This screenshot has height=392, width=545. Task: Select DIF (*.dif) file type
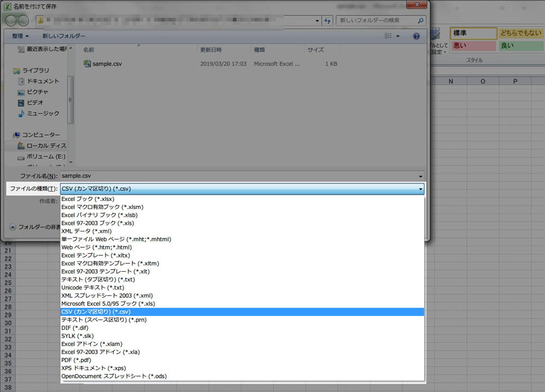coord(243,328)
